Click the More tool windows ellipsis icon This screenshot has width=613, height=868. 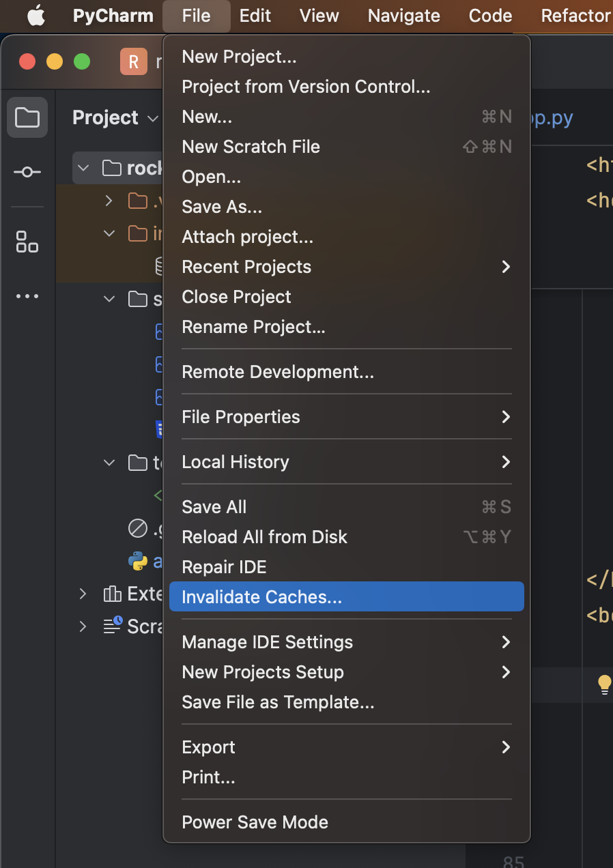click(27, 296)
